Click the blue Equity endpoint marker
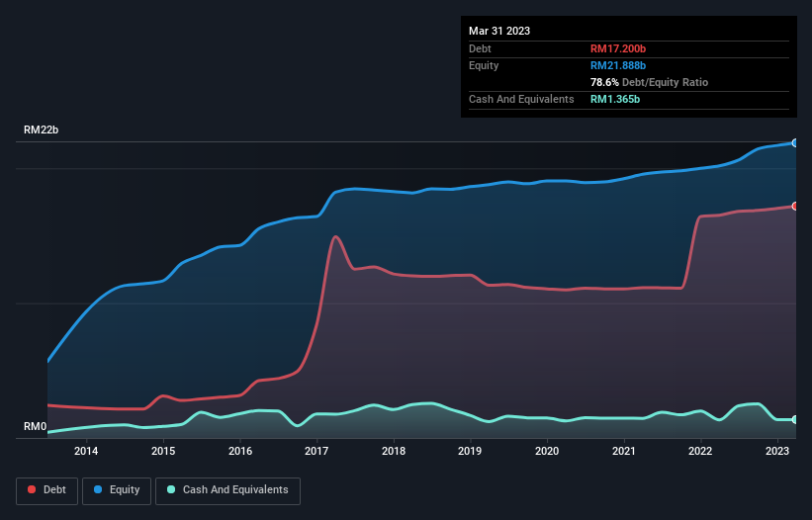 click(x=795, y=142)
